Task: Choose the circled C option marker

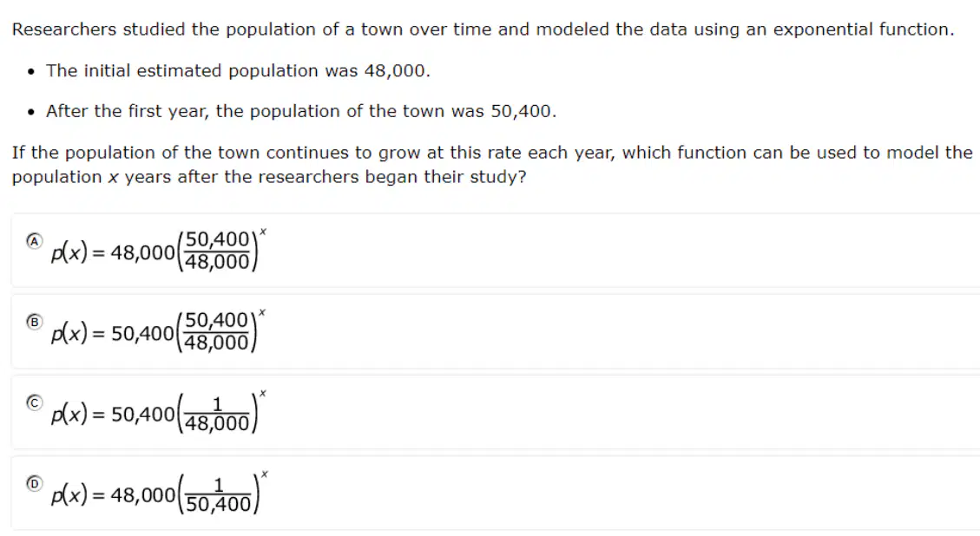Action: click(x=35, y=403)
